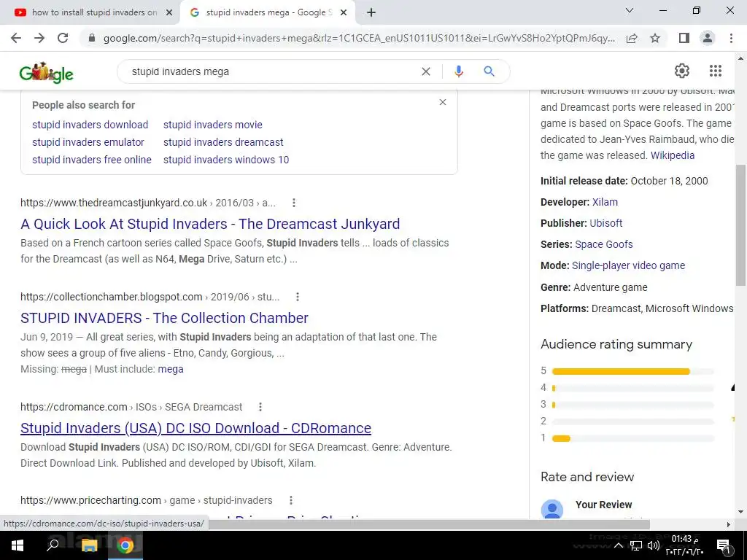Viewport: 747px width, 560px height.
Task: Open the volume control tray icon
Action: 654,545
